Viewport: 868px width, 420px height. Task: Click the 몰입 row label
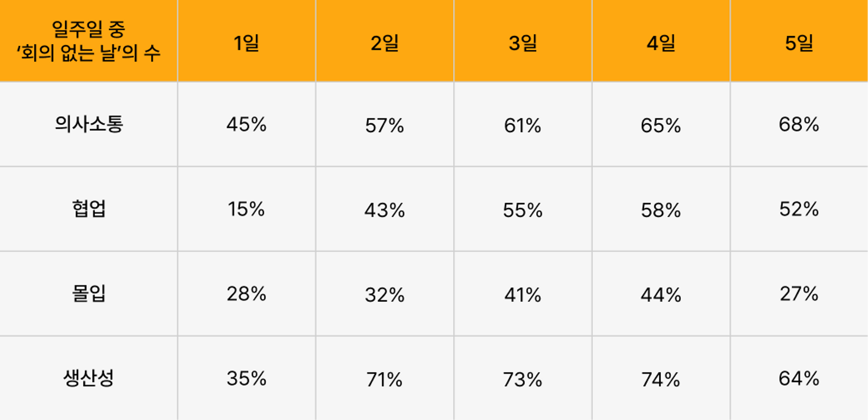pyautogui.click(x=89, y=294)
